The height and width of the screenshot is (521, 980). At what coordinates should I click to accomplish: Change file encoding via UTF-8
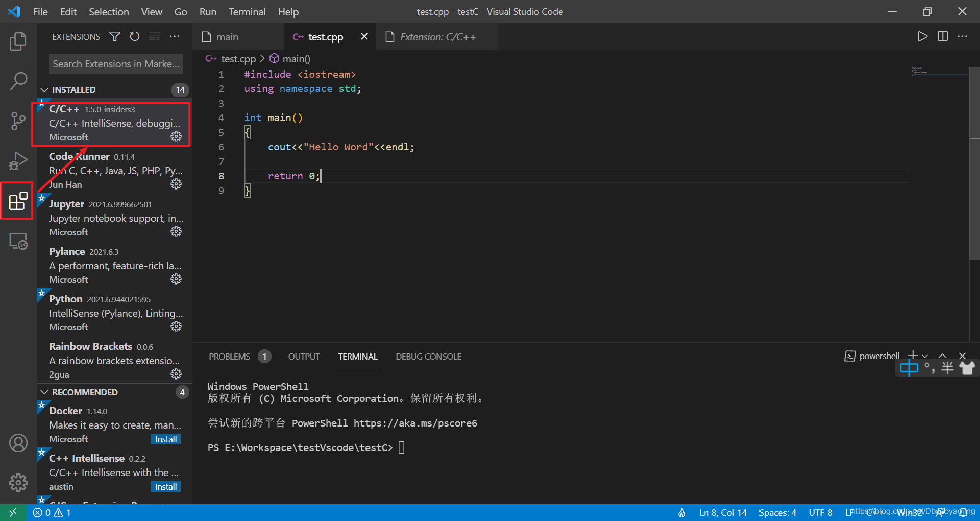(821, 512)
